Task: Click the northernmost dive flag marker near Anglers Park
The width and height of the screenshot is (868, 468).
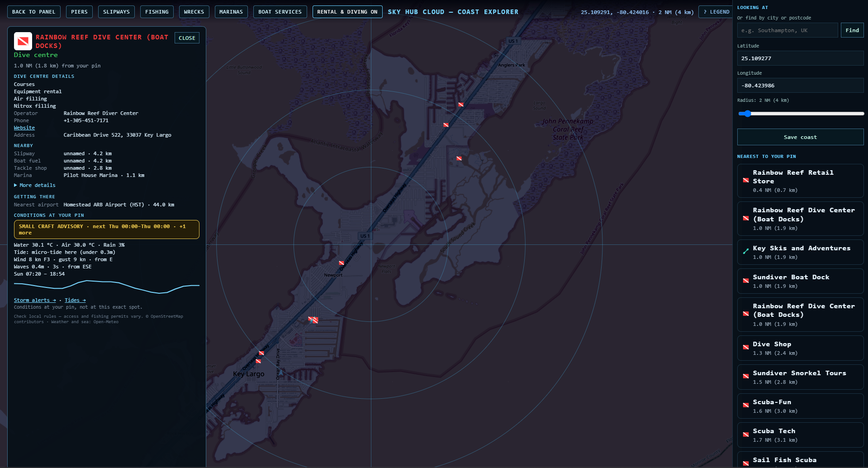Action: tap(461, 105)
